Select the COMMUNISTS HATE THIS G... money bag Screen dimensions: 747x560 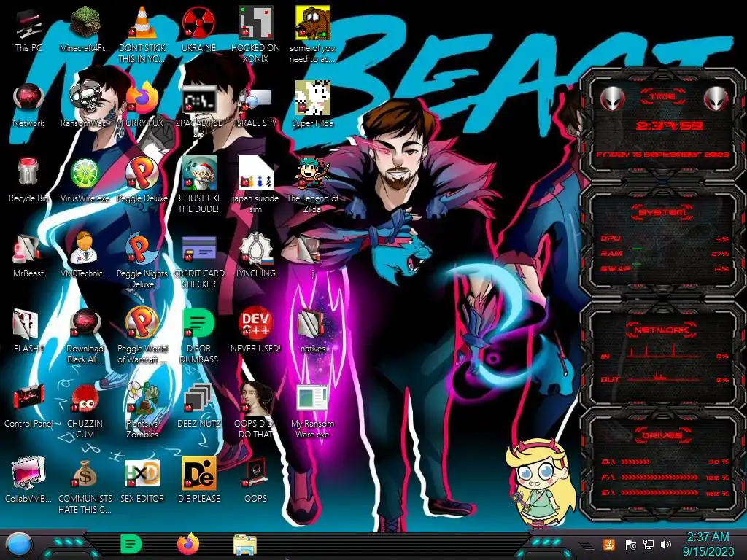[85, 474]
